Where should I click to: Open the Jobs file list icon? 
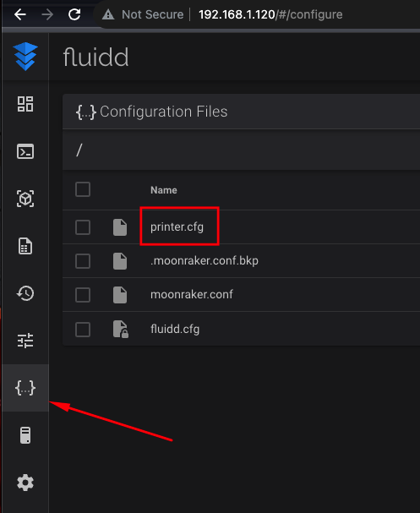(x=25, y=246)
